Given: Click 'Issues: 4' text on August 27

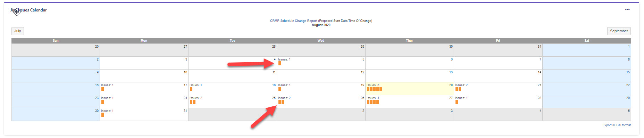Looking at the screenshot, I should (x=373, y=98).
